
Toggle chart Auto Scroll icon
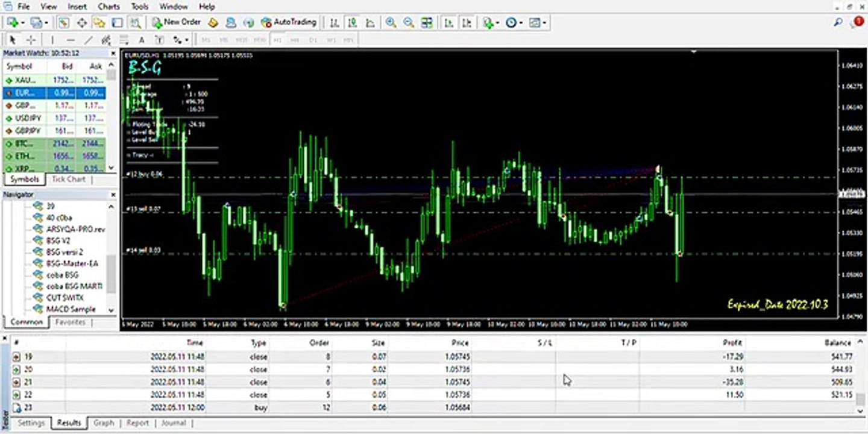[449, 22]
